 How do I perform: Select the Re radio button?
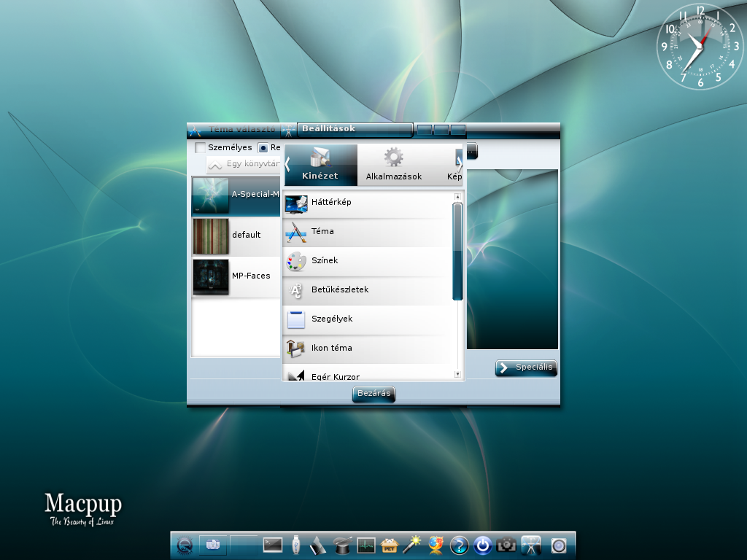(x=263, y=147)
